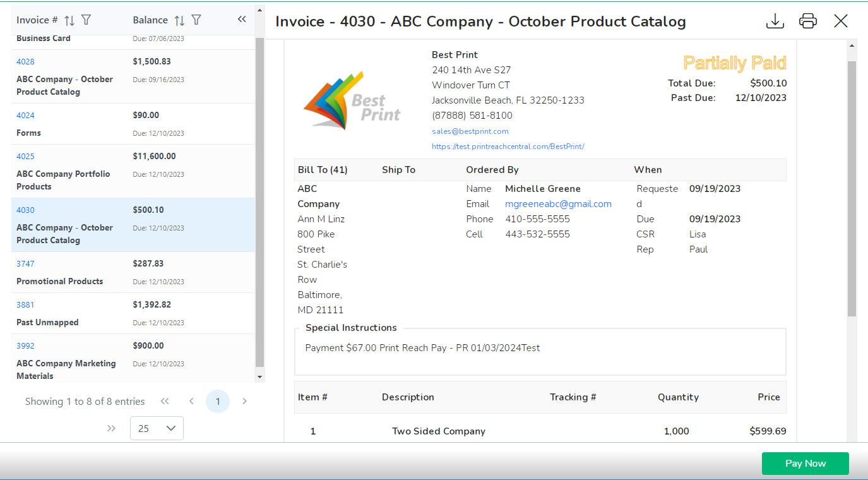Image resolution: width=868 pixels, height=480 pixels.
Task: Download the invoice 4030 document
Action: click(x=775, y=21)
